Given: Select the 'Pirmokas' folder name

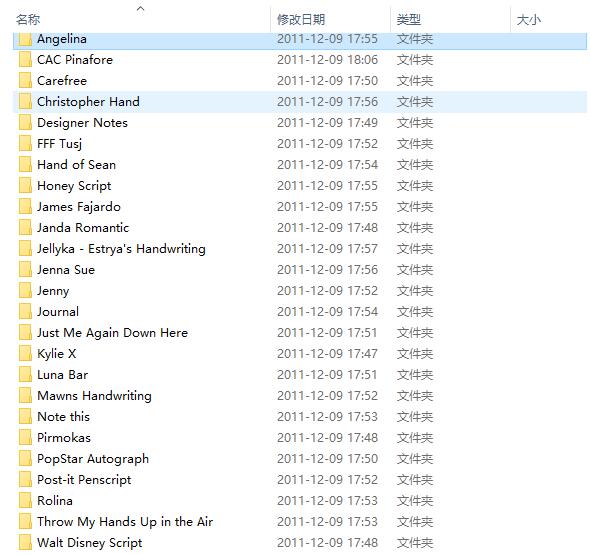Looking at the screenshot, I should point(64,438).
